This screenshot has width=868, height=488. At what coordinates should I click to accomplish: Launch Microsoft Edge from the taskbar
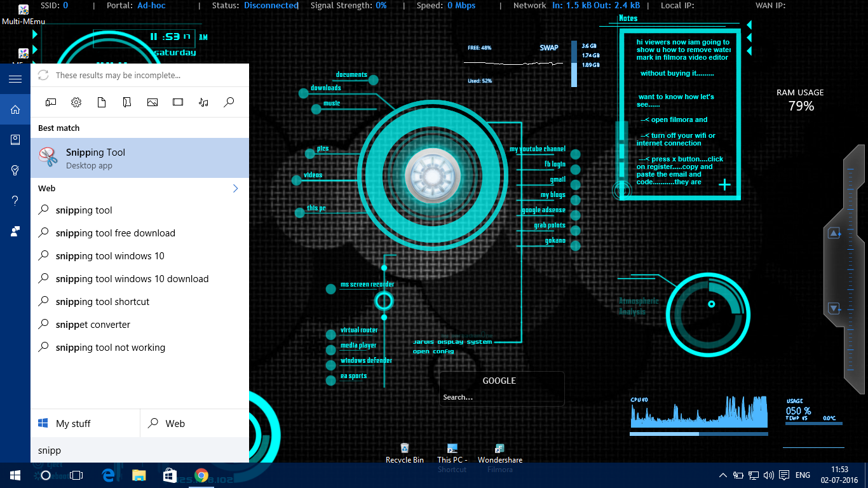tap(108, 475)
